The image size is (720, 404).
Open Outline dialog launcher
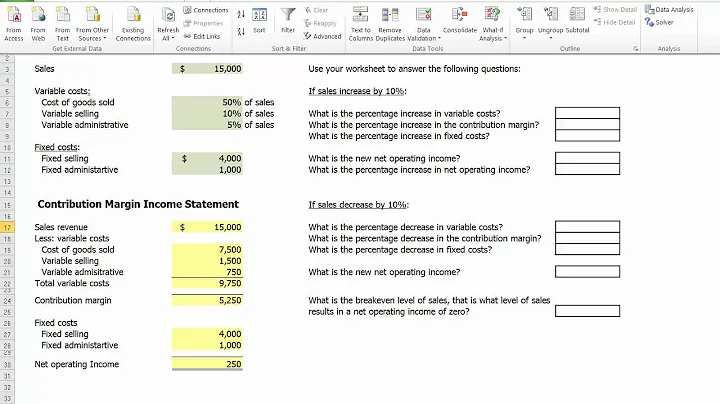coord(636,49)
